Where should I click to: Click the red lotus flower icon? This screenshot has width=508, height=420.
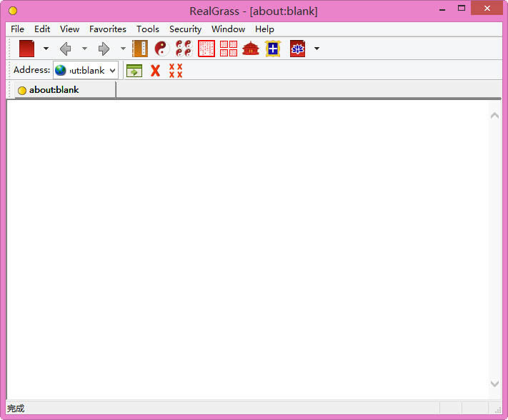coord(297,49)
